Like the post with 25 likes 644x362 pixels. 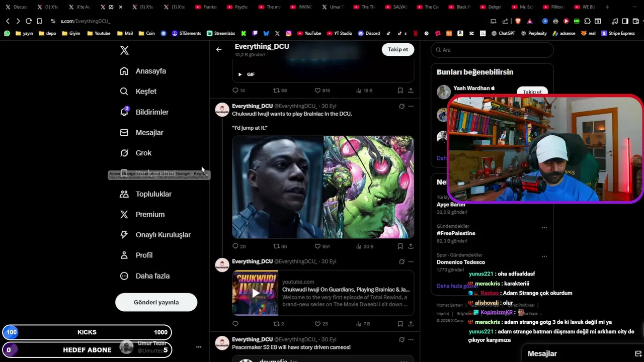point(321,324)
